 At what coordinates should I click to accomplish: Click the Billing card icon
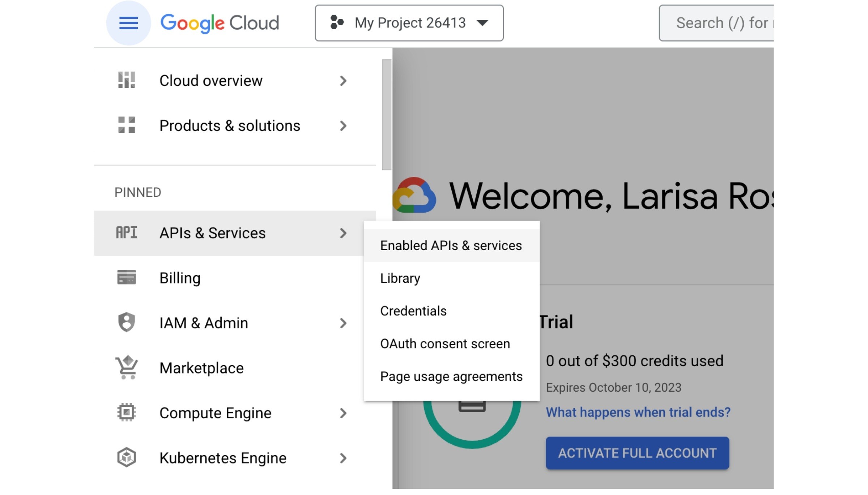coord(127,277)
